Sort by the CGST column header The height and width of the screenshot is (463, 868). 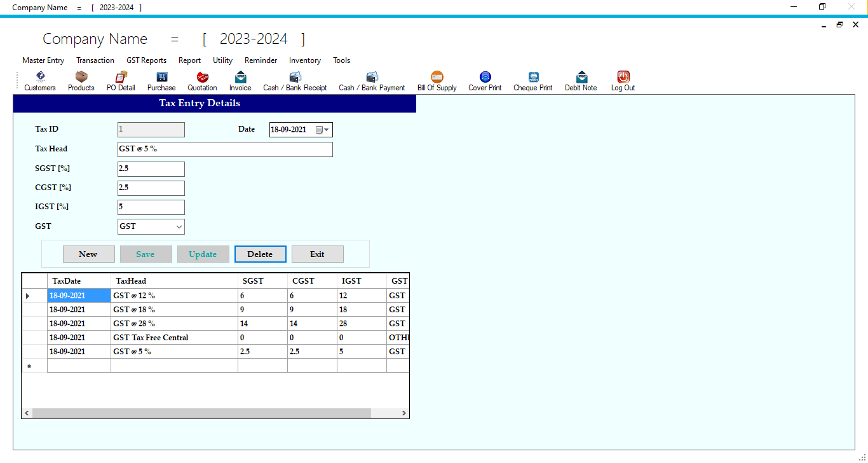point(312,280)
